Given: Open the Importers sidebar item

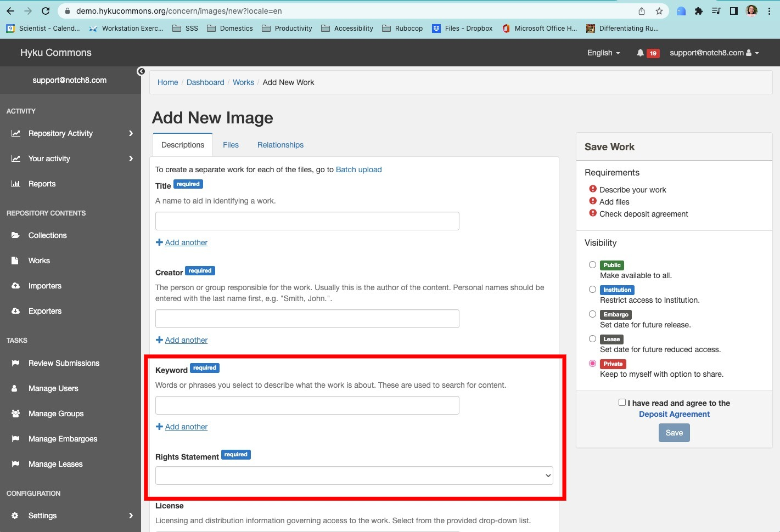Looking at the screenshot, I should coord(44,286).
